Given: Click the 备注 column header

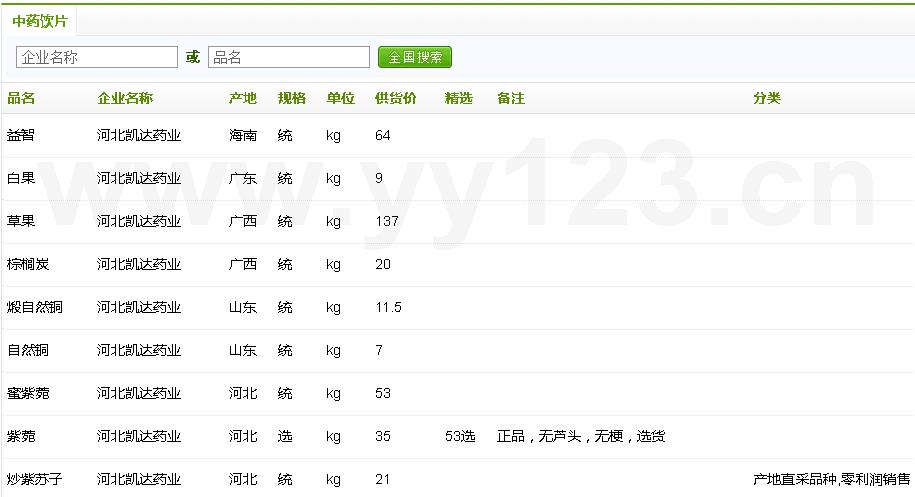Looking at the screenshot, I should tap(511, 98).
